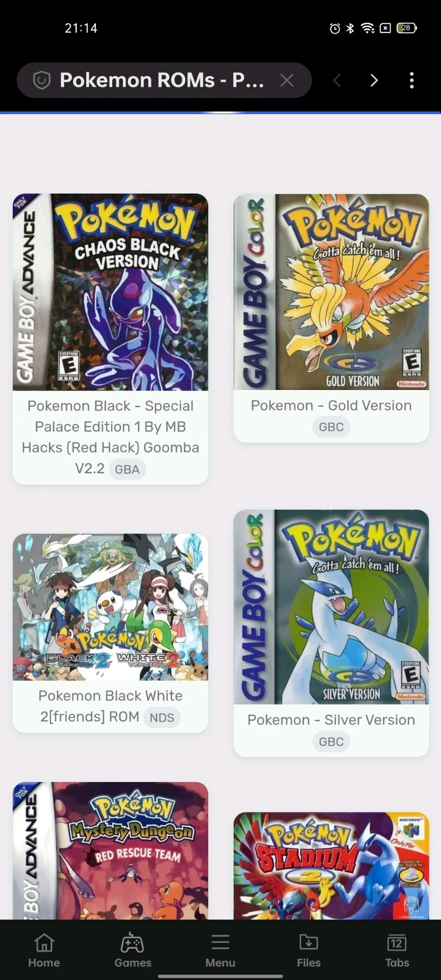
Task: Open the Pokemon - Silver Version title link
Action: 331,720
